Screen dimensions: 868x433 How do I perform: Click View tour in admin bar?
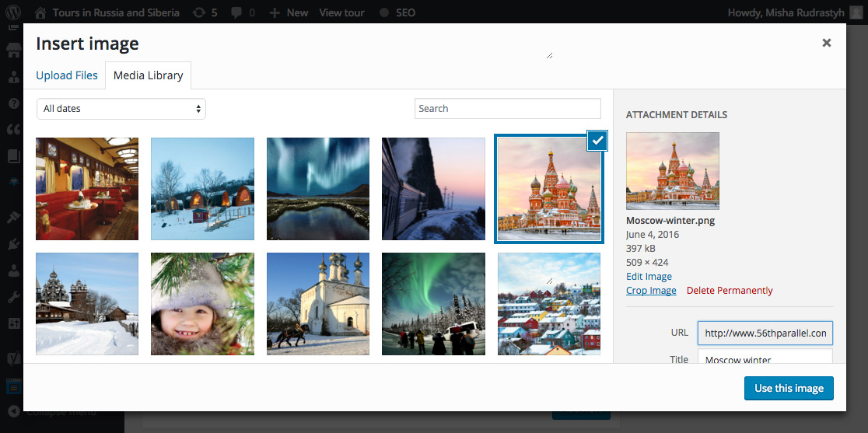point(341,12)
